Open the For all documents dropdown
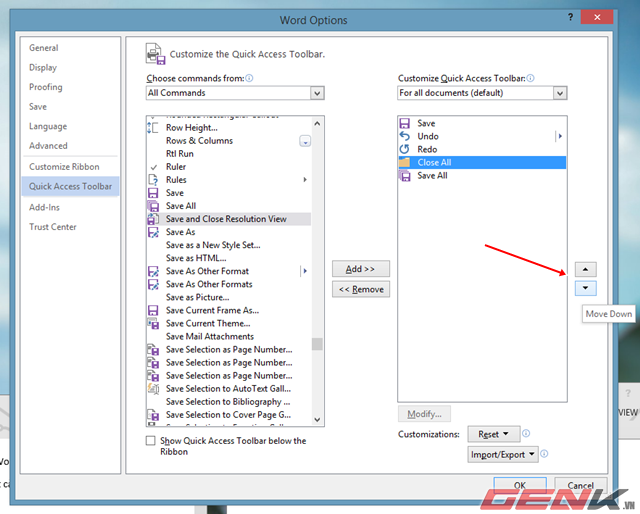The image size is (640, 514). [559, 93]
